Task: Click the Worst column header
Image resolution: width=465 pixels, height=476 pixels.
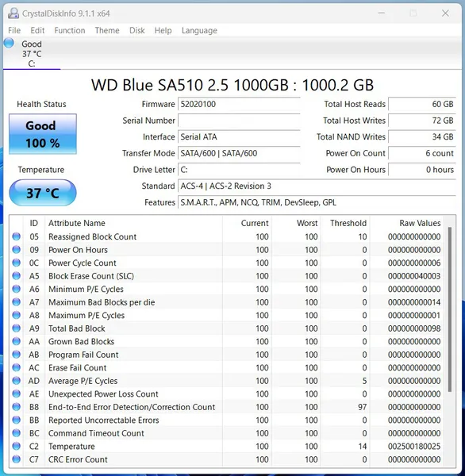Action: 296,223
